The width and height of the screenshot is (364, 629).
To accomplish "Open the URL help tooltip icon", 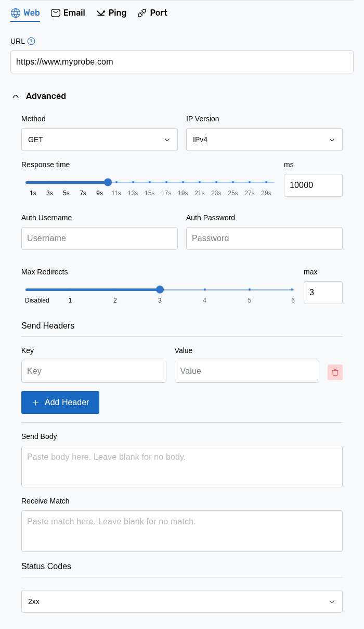I will [x=31, y=41].
